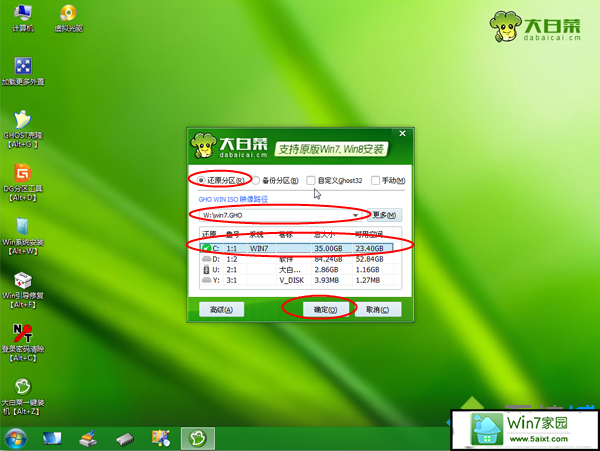
Task: Click the 系统 column header
Action: pyautogui.click(x=256, y=234)
